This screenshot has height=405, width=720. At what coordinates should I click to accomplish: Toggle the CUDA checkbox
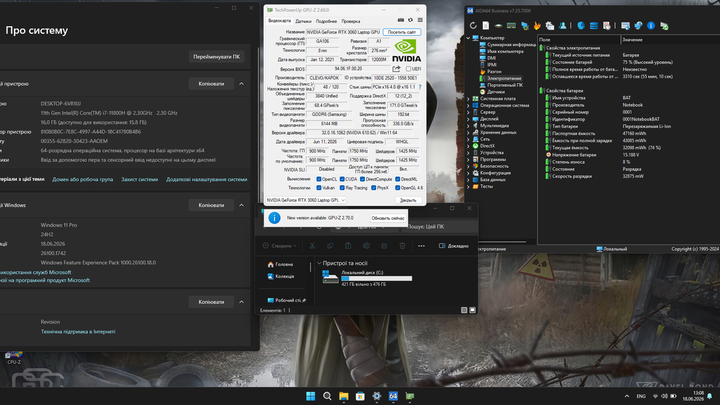(342, 179)
